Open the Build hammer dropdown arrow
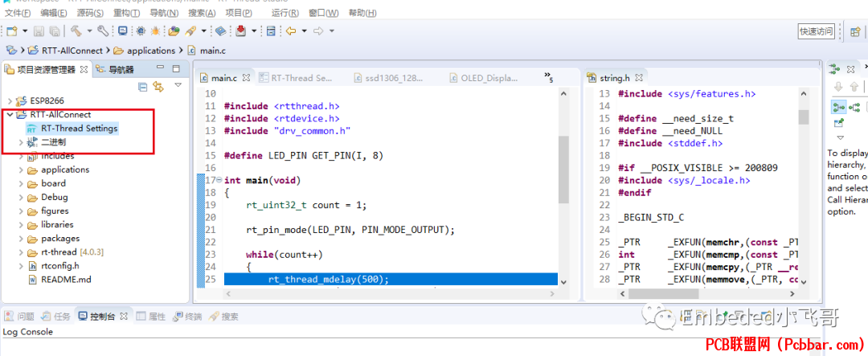The image size is (868, 356). coord(89,31)
